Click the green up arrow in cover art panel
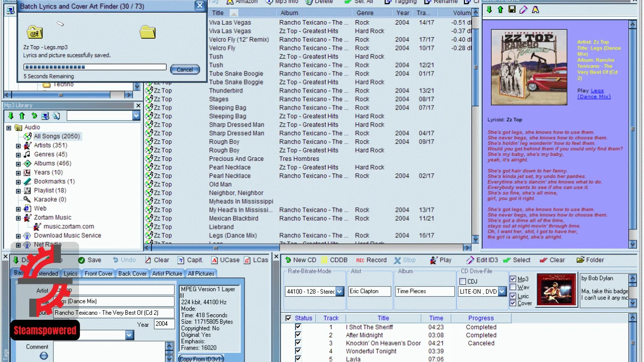The width and height of the screenshot is (644, 362). tap(500, 10)
